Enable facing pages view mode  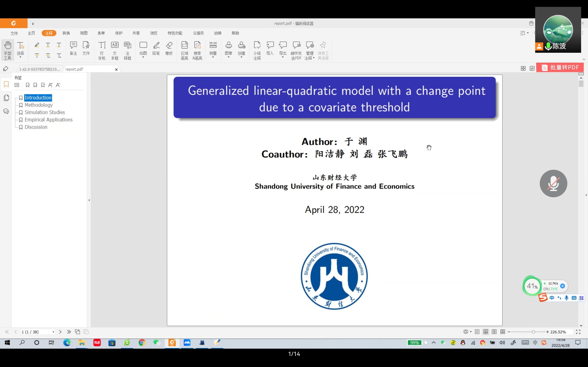(494, 332)
